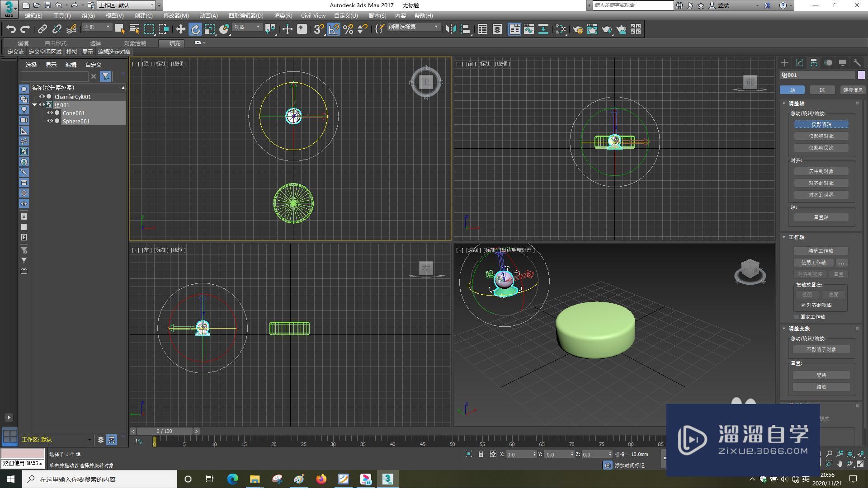Screen dimensions: 868x489
Task: Open the 视图 reference coordinate dropdown
Action: coord(247,28)
